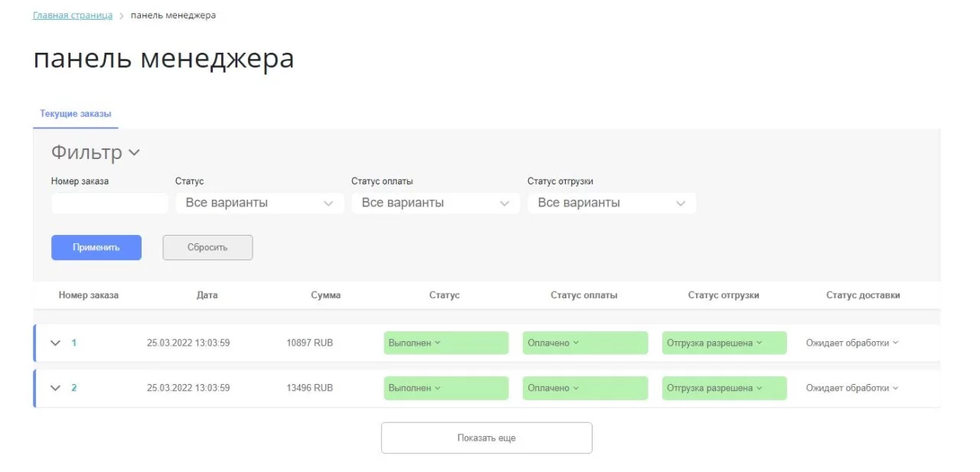The width and height of the screenshot is (980, 472).
Task: Open the Статус filter dropdown
Action: 259,203
